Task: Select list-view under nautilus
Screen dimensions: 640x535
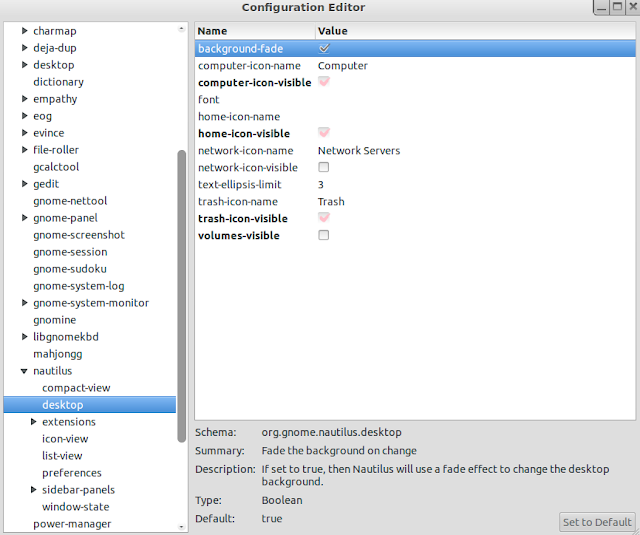Action: (x=62, y=456)
